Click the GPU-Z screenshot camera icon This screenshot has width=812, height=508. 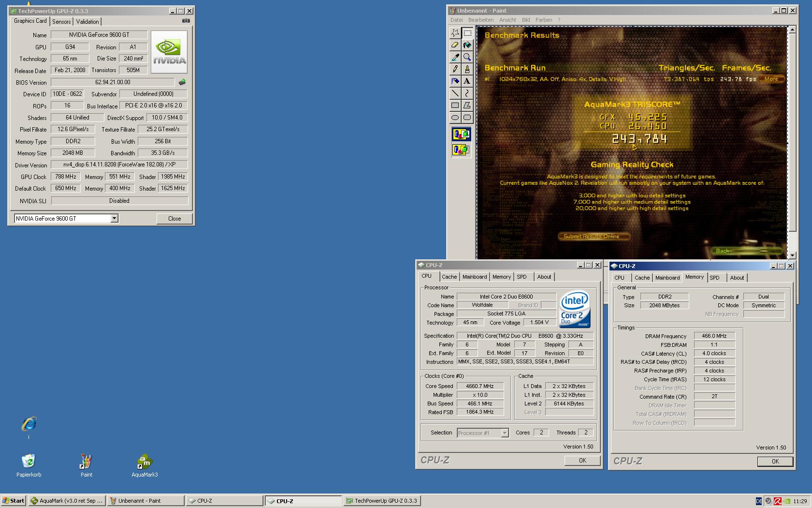pyautogui.click(x=186, y=21)
